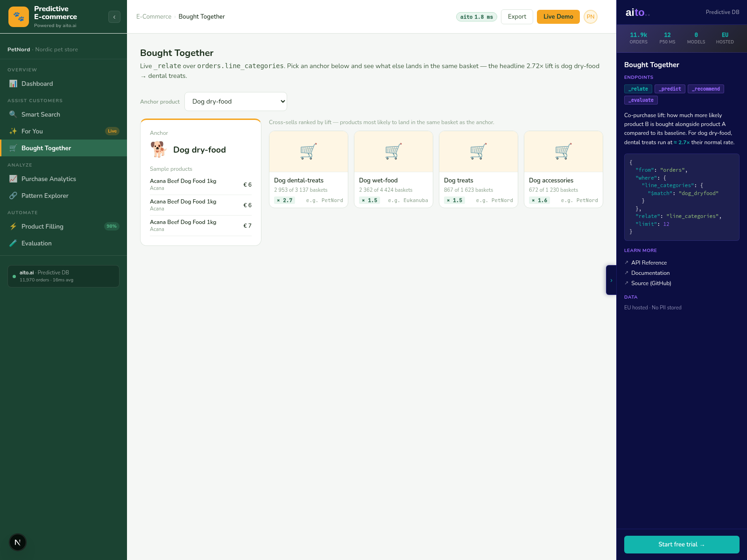Viewport: 747px width, 560px height.
Task: Click the × 2.7 lift badge
Action: tap(284, 200)
